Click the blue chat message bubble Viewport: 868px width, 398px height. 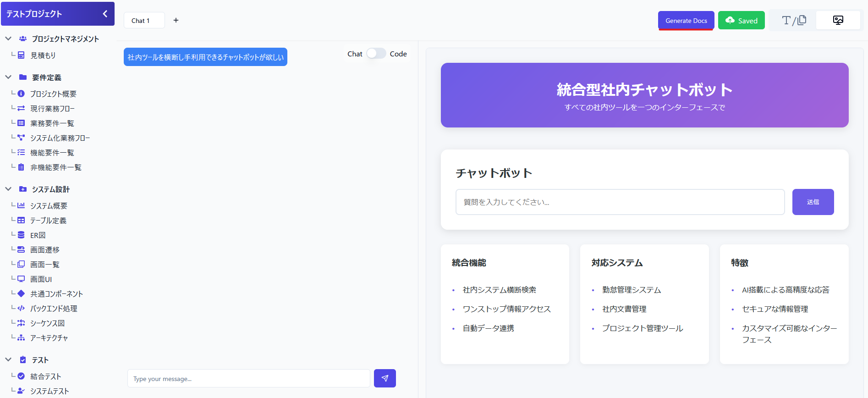[x=205, y=57]
